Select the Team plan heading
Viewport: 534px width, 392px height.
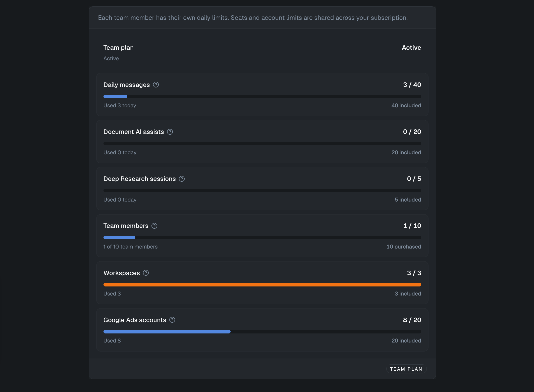click(x=119, y=48)
